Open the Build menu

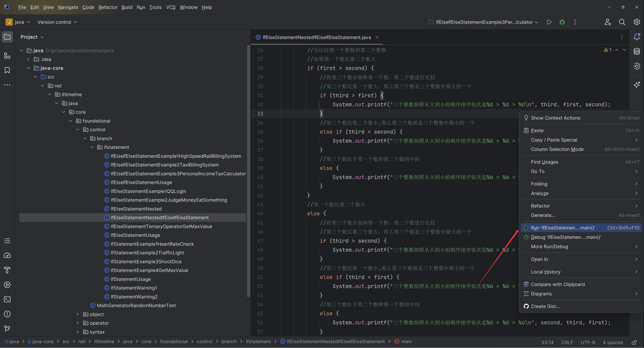(127, 7)
